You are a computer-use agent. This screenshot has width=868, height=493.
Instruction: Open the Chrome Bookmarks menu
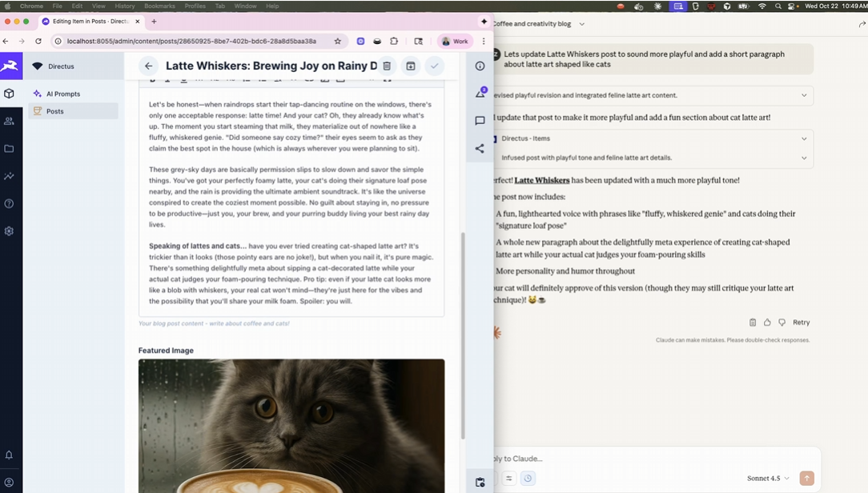[159, 6]
